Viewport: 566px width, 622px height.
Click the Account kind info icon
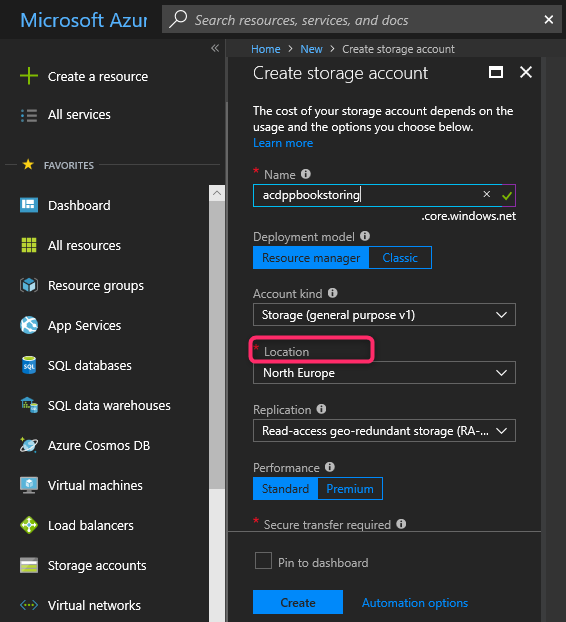(x=332, y=293)
